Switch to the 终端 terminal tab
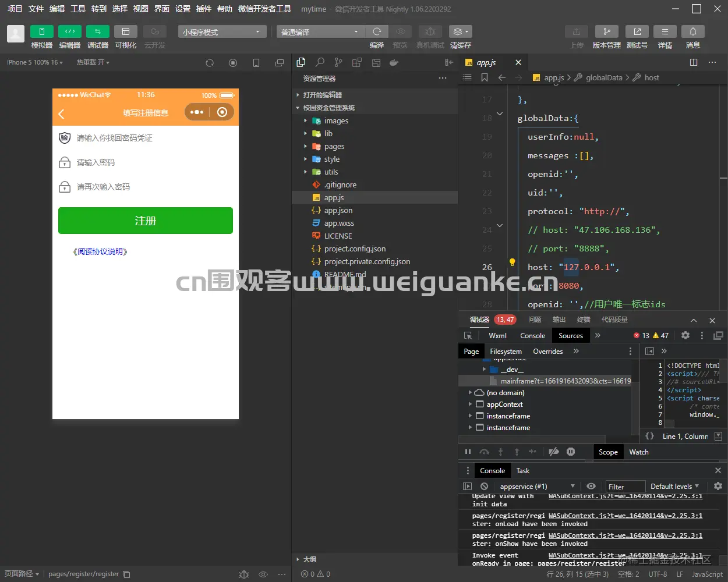Viewport: 728px width, 582px height. (x=584, y=320)
